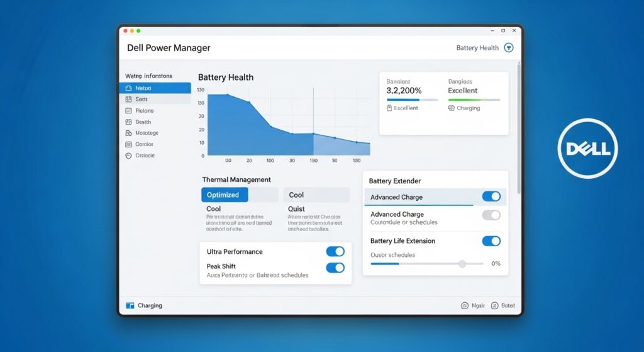Image resolution: width=644 pixels, height=352 pixels.
Task: Click the circular icon beside Battery Health header
Action: click(x=509, y=48)
